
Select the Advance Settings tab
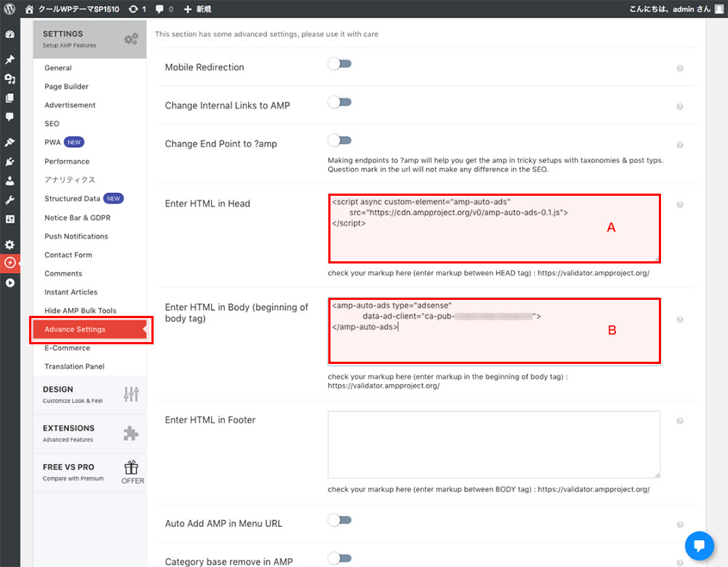click(x=90, y=329)
